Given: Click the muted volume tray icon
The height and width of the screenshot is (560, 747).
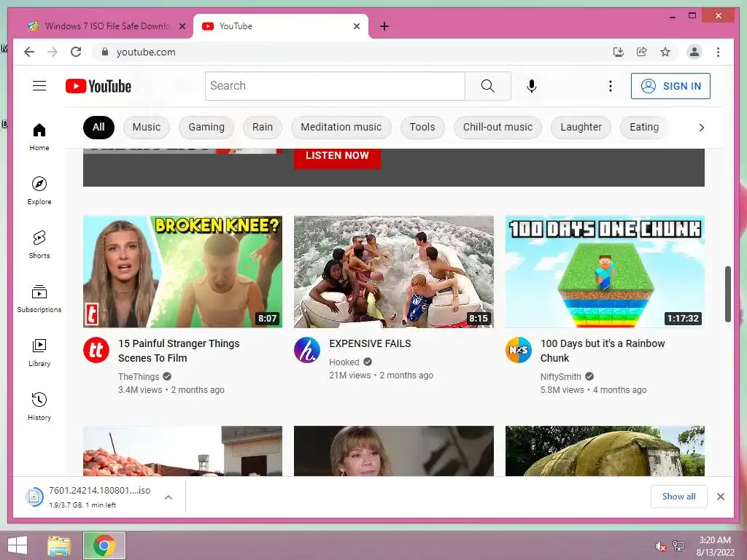Looking at the screenshot, I should click(x=660, y=545).
